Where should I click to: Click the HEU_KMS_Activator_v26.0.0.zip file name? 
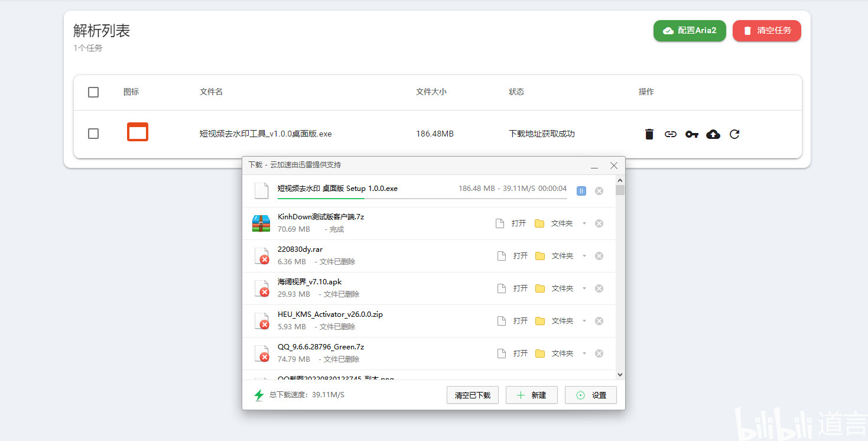tap(330, 314)
